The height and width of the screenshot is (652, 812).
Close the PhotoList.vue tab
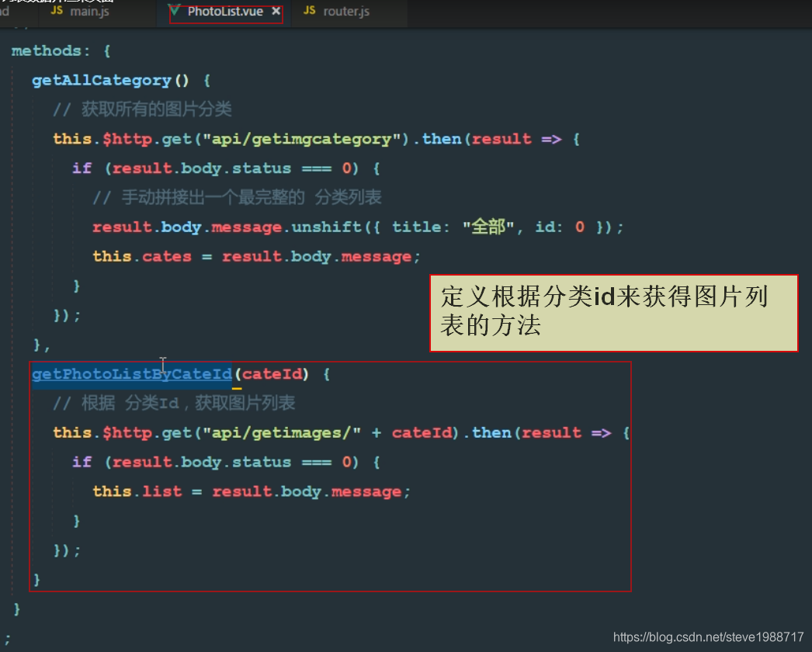(x=276, y=11)
